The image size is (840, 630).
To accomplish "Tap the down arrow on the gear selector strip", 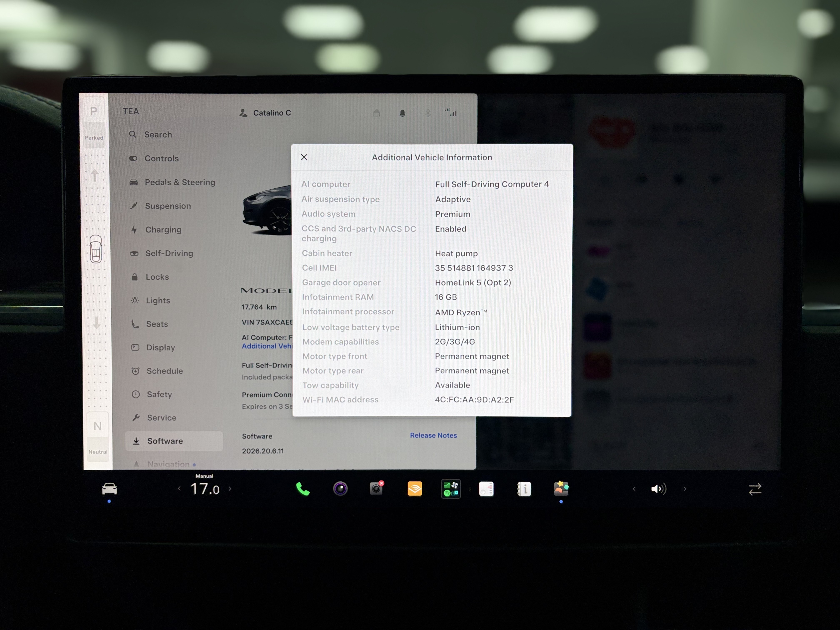I will [97, 323].
